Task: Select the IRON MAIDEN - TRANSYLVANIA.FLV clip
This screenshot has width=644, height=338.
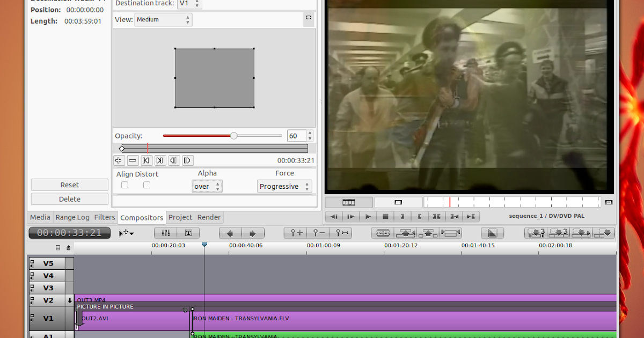Action: [322, 318]
